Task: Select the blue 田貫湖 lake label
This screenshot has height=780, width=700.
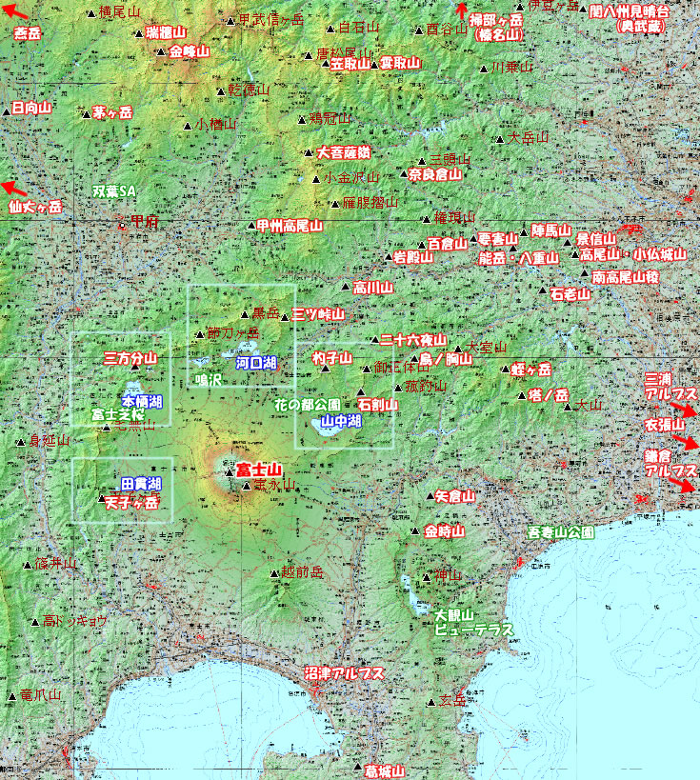Action: 140,484
